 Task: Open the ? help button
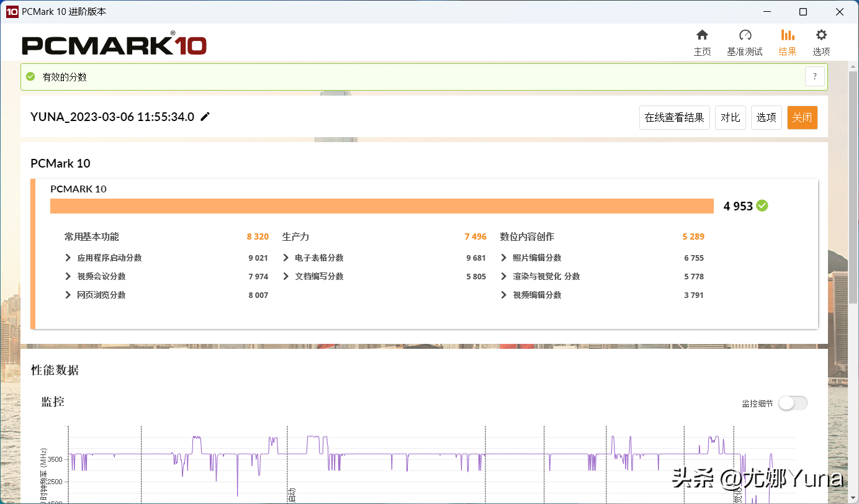[815, 77]
